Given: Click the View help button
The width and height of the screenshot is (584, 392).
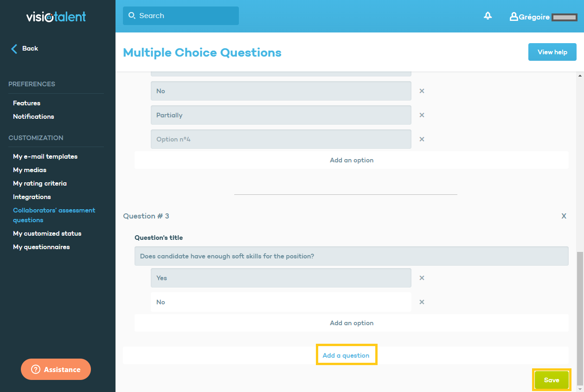Looking at the screenshot, I should pos(552,52).
